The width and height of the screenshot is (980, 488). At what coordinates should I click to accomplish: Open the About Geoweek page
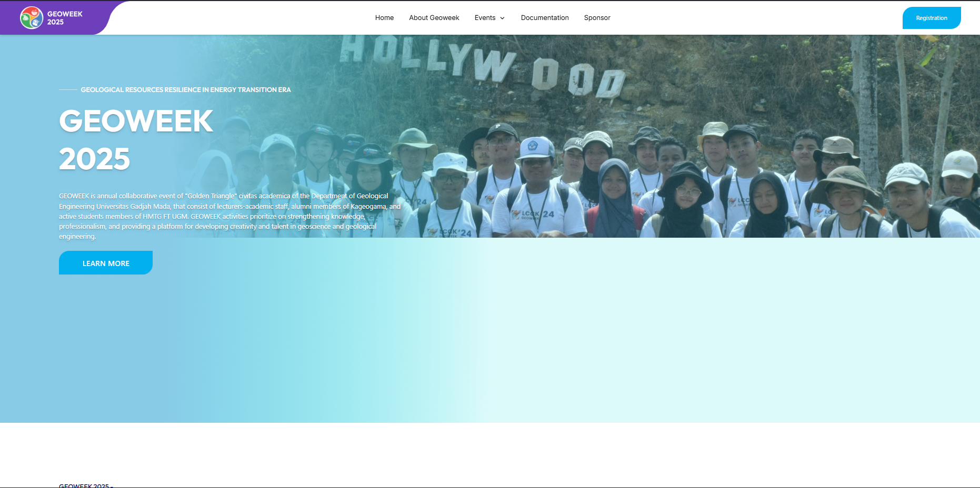point(434,17)
